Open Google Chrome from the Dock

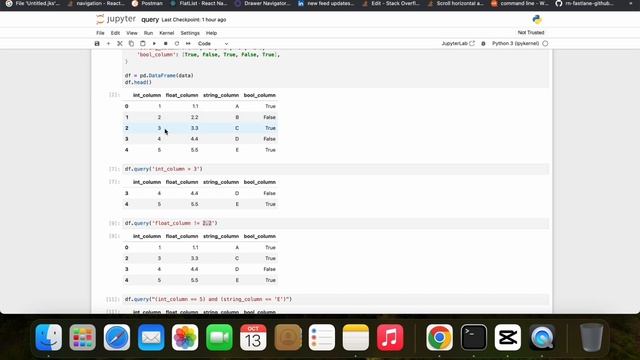439,338
